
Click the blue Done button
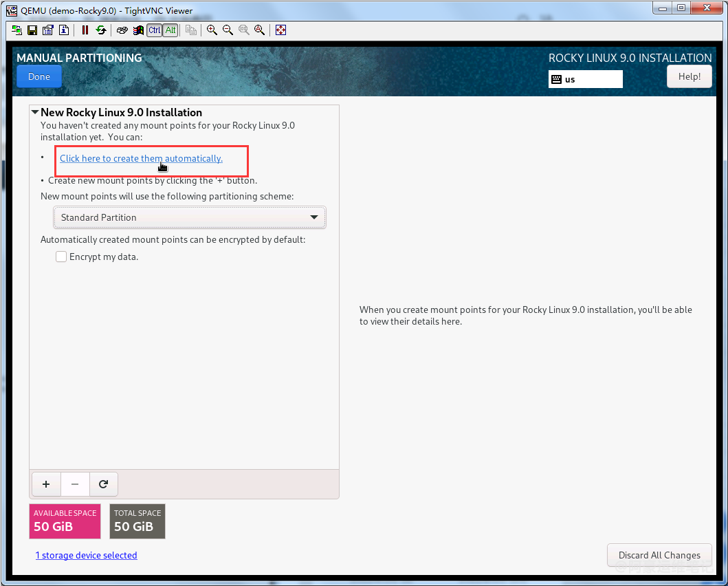click(x=39, y=76)
